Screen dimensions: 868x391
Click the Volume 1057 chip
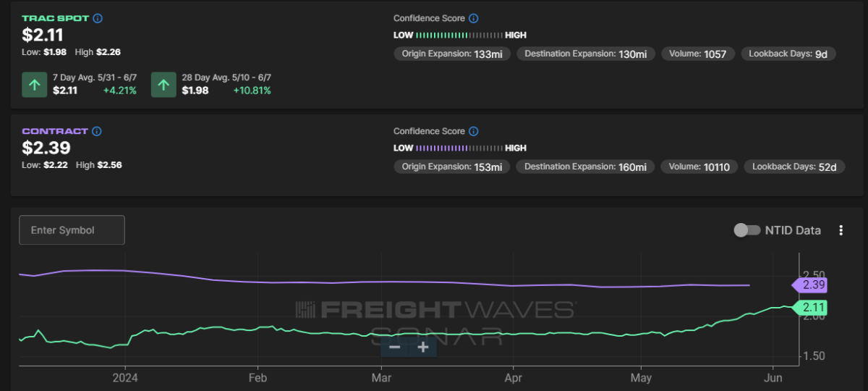pyautogui.click(x=699, y=54)
